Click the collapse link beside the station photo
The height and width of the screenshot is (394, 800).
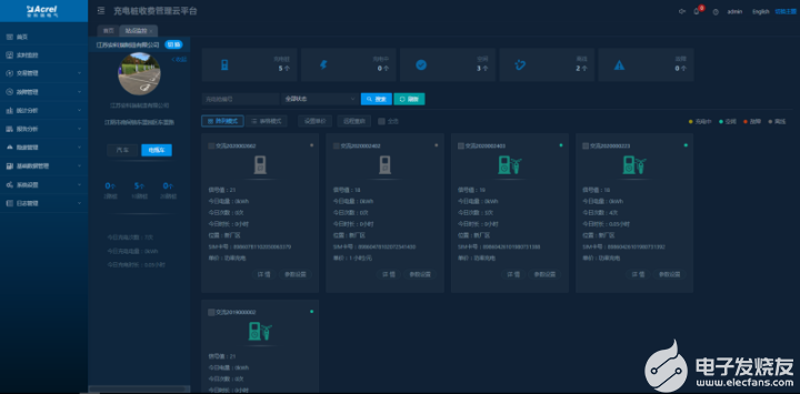pyautogui.click(x=179, y=60)
